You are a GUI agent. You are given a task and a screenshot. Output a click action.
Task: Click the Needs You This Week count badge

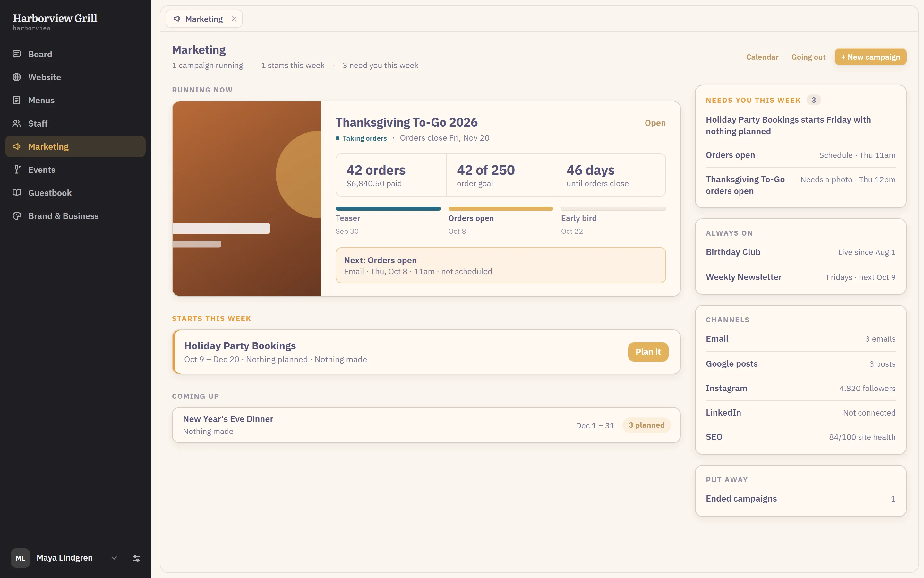814,100
